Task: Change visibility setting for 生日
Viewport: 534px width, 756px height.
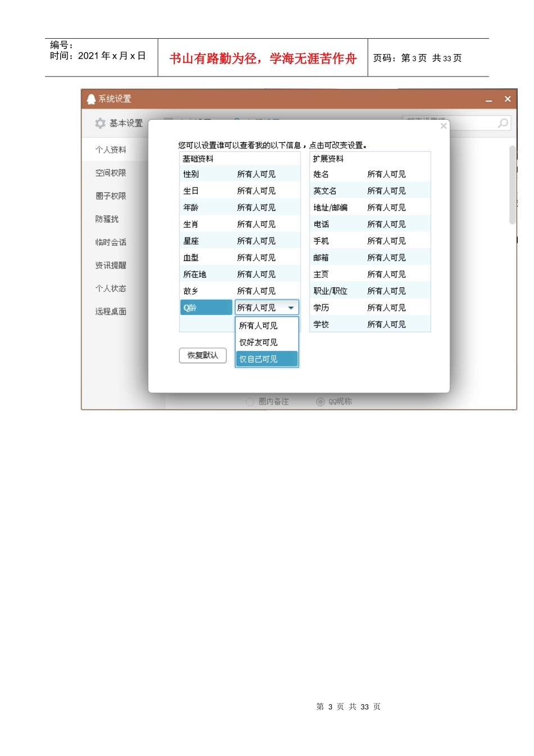Action: [x=256, y=191]
